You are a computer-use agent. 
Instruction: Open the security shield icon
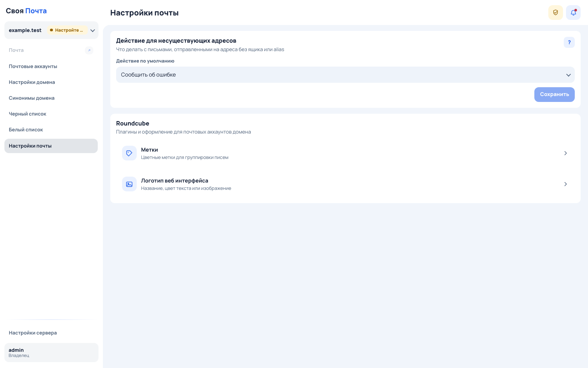click(x=555, y=13)
